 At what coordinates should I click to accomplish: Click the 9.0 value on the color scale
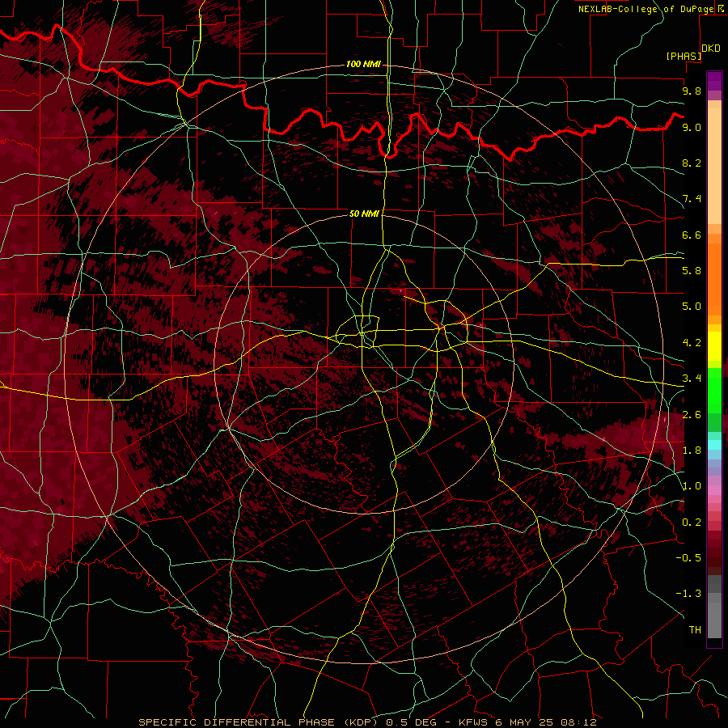692,127
